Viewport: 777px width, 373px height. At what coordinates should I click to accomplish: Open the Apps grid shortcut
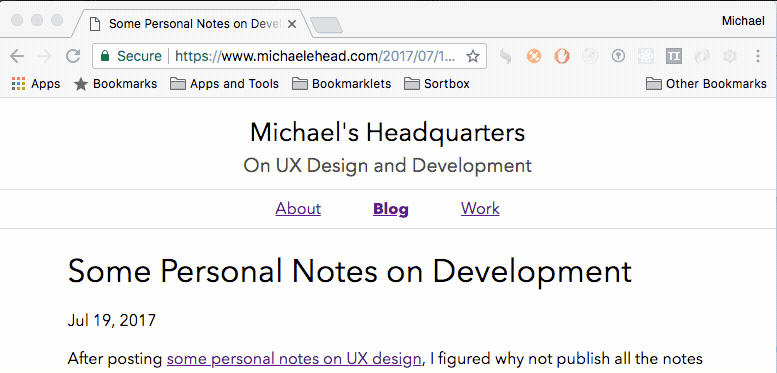pos(36,84)
